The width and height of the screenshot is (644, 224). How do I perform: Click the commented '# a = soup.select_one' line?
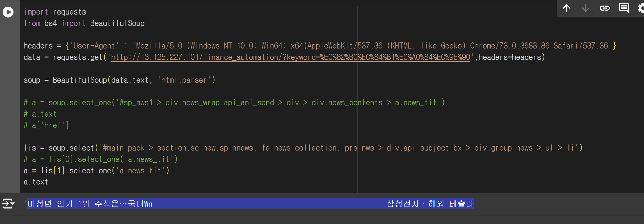tap(234, 103)
